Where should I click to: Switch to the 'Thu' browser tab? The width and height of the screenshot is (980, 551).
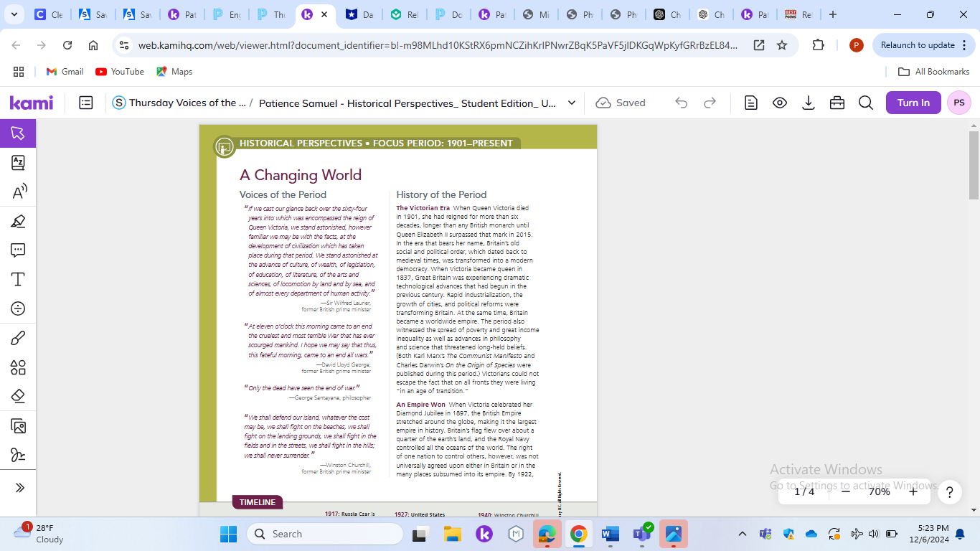pyautogui.click(x=271, y=14)
